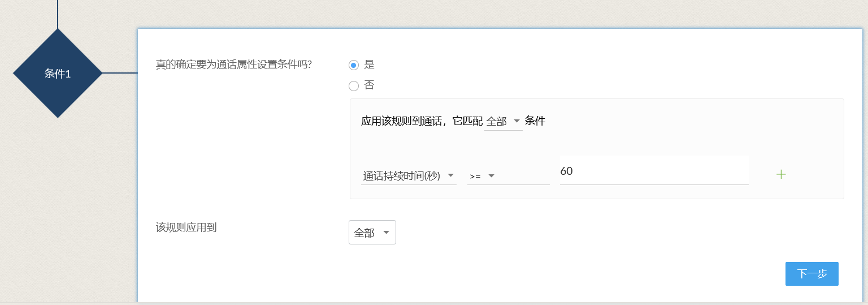Click the connector line right of 条件1

click(x=120, y=73)
